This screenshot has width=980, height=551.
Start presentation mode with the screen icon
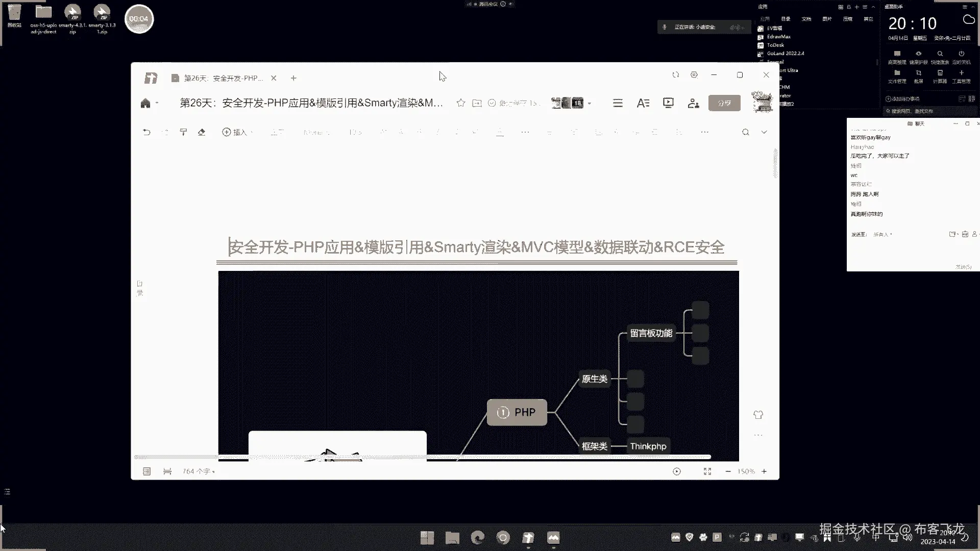click(668, 103)
